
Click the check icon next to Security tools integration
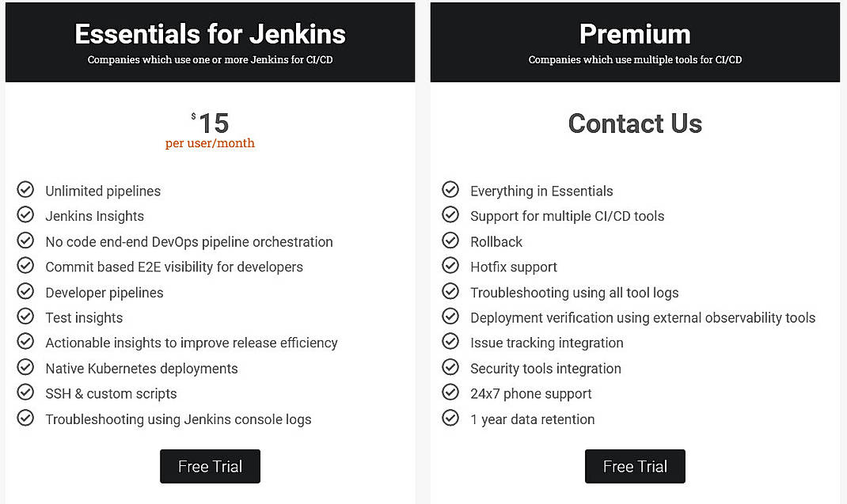pos(451,367)
